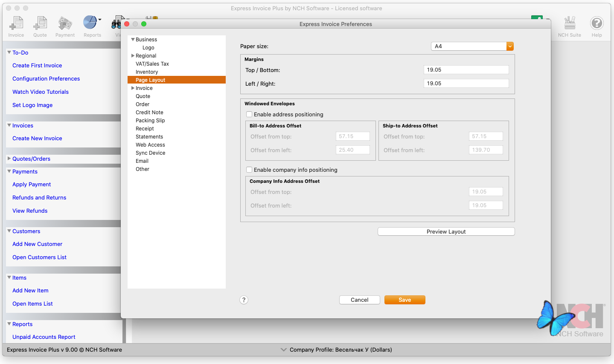Open the Paper size dropdown
Screen dimensions: 614x364
(x=472, y=46)
